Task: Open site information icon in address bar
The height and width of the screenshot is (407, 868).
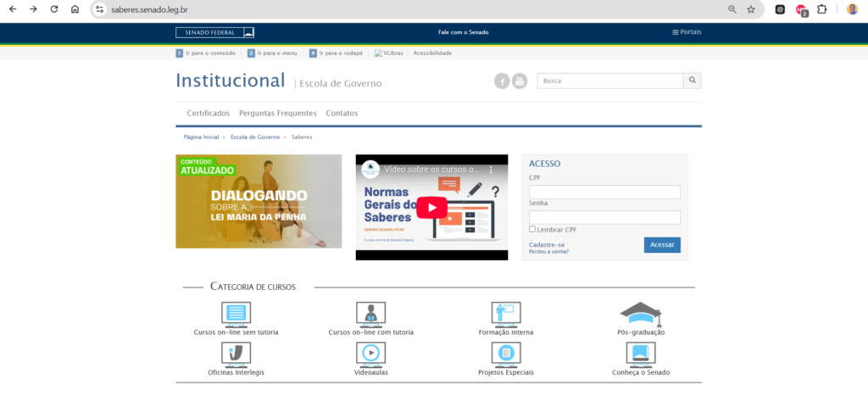Action: [x=100, y=9]
